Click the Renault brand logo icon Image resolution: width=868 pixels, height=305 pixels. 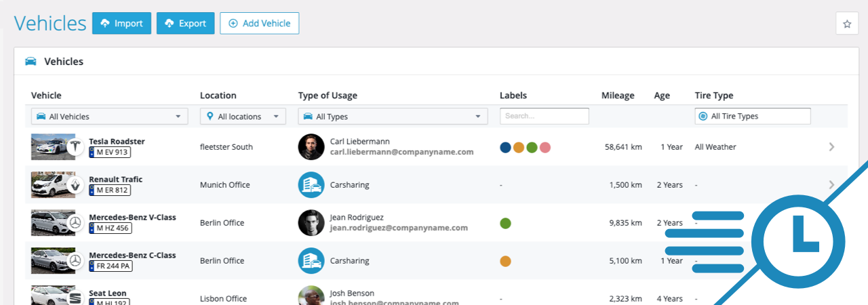click(75, 185)
